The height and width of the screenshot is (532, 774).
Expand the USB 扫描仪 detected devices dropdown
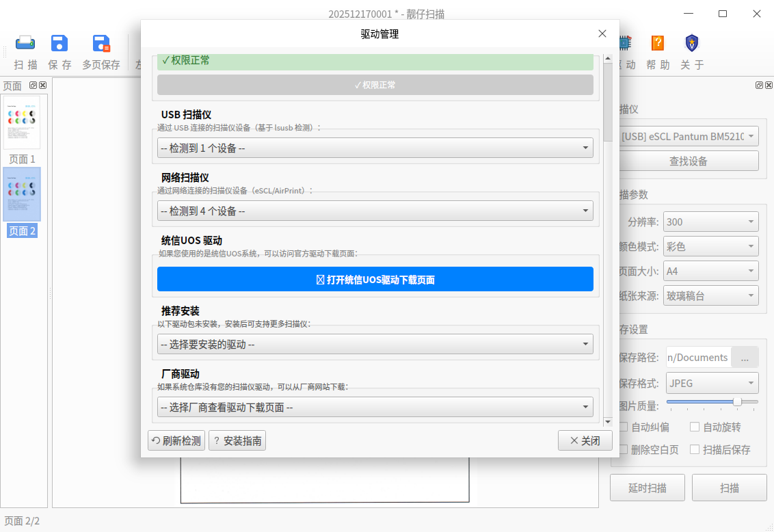click(375, 148)
